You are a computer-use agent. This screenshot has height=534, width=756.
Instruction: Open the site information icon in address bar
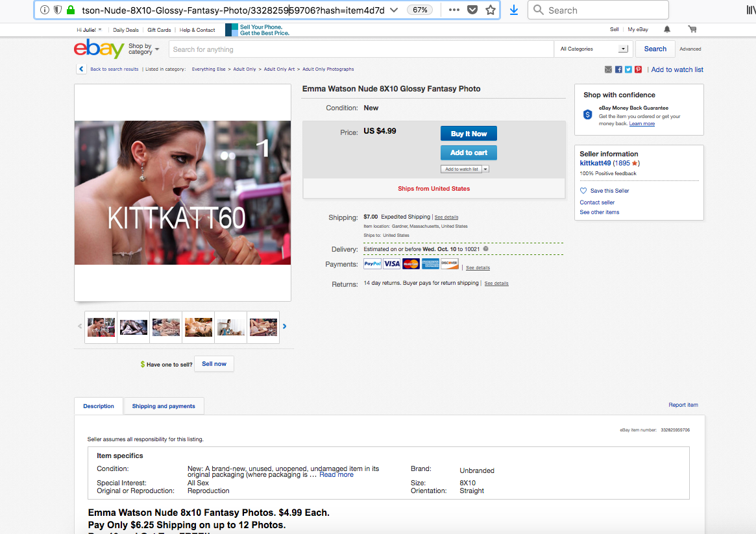tap(44, 10)
